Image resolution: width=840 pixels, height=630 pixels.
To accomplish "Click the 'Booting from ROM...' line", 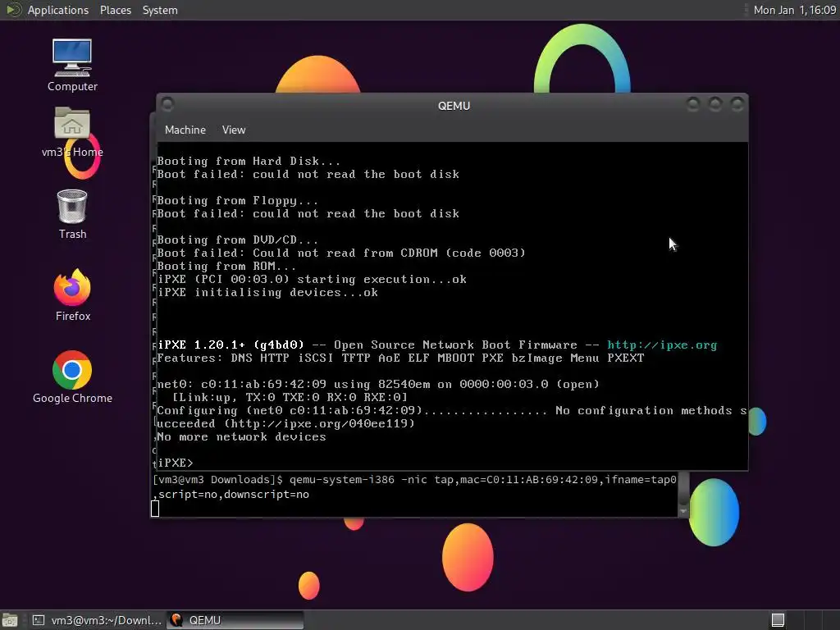I will (x=226, y=267).
